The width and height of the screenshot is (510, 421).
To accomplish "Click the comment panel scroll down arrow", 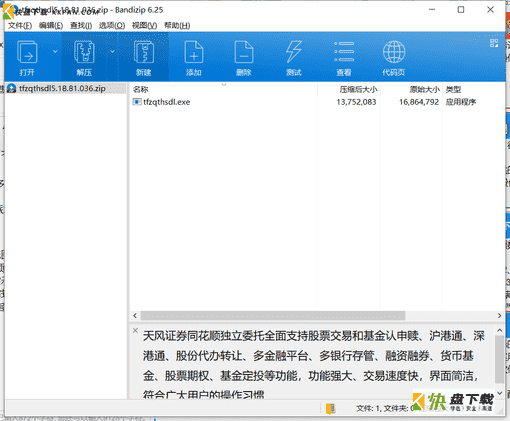I will coord(499,393).
